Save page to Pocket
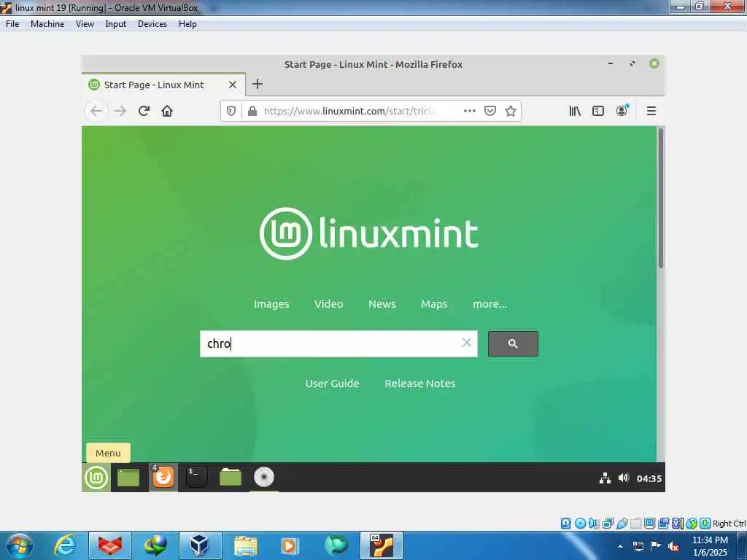The image size is (747, 560). (490, 111)
